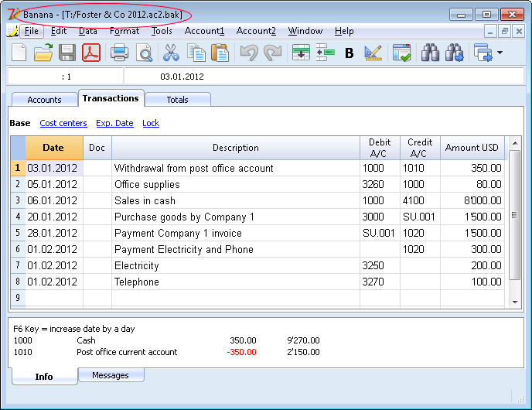Click the Sales in cash description cell
532x410 pixels.
(x=236, y=200)
